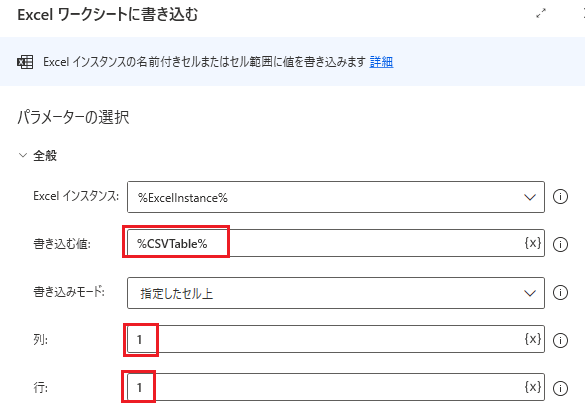Open the 詳細 link

pos(381,62)
